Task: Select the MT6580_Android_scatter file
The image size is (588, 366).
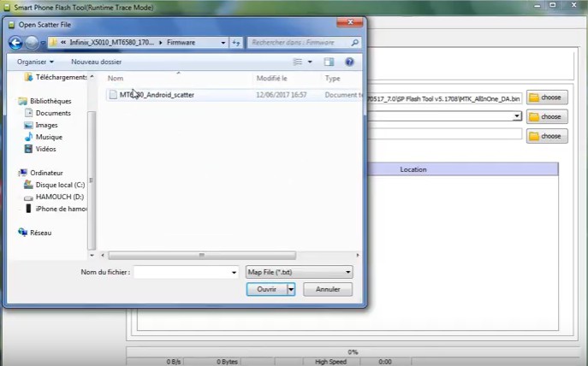Action: (156, 95)
